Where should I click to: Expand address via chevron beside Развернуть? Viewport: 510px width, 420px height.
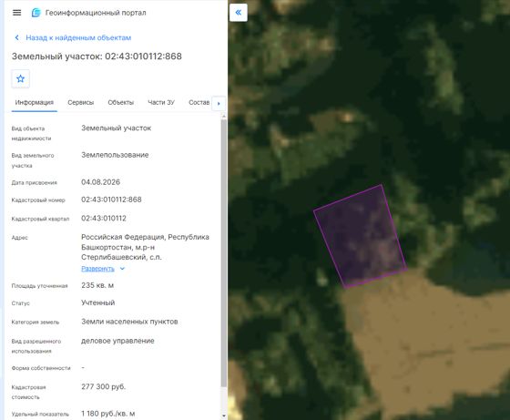coord(122,269)
